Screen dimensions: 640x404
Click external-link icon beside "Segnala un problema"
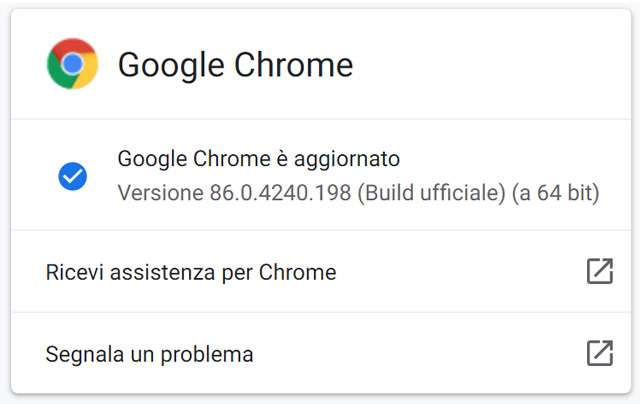pyautogui.click(x=599, y=353)
